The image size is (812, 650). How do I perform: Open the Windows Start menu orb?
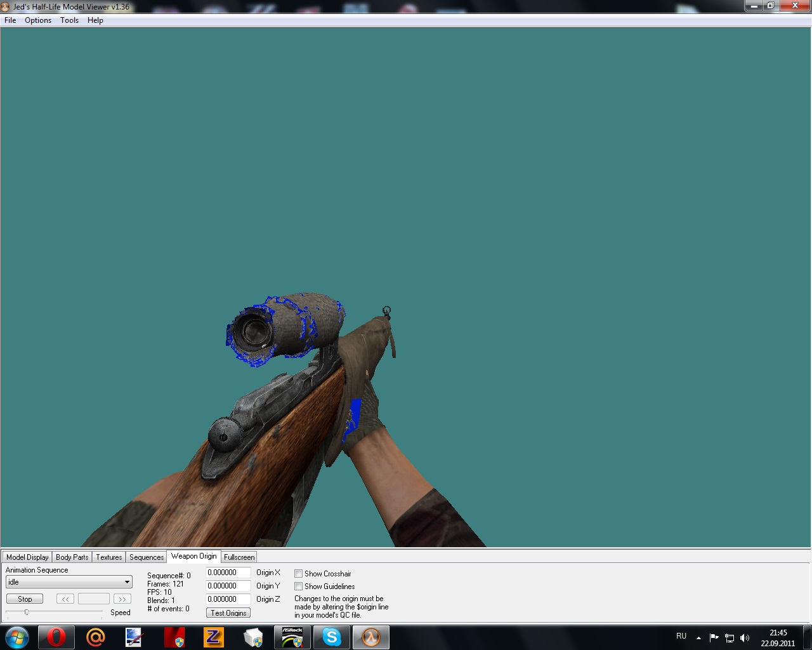tap(17, 637)
